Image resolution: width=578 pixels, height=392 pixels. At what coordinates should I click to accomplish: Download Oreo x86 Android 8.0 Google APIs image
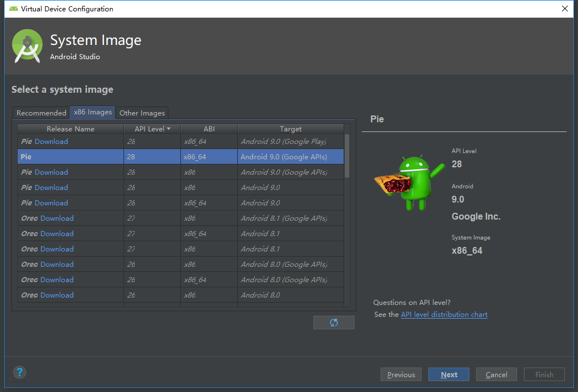57,265
